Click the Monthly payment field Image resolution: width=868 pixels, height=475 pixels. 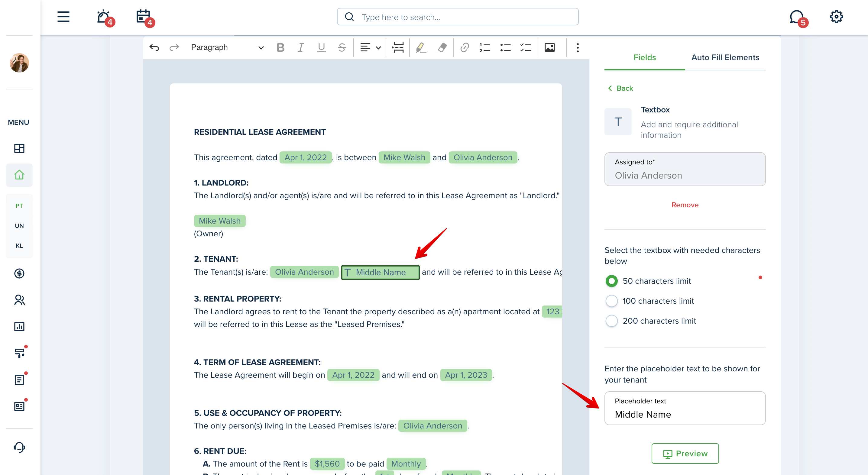coord(406,464)
